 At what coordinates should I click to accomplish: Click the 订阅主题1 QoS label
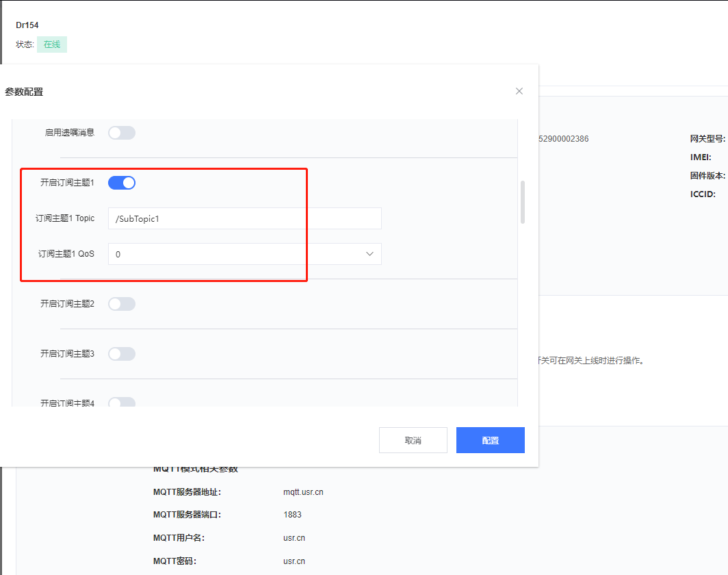[66, 254]
